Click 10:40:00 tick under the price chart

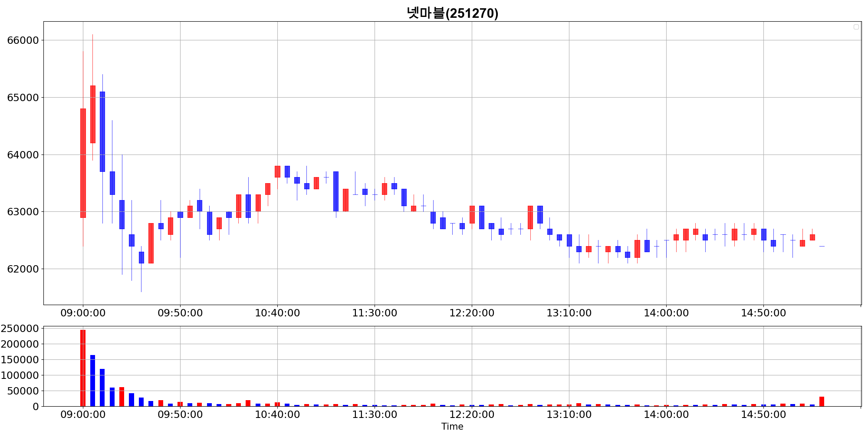pos(277,313)
